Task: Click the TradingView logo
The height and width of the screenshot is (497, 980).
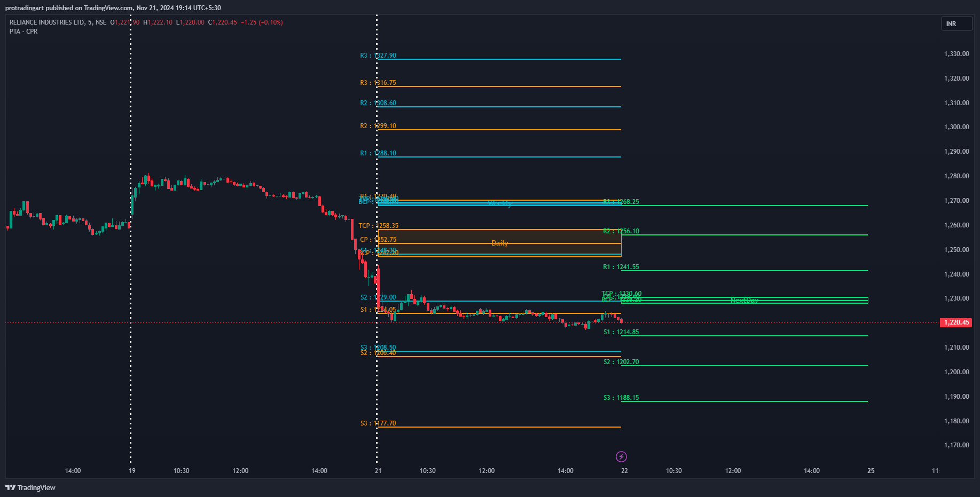Action: (x=30, y=487)
